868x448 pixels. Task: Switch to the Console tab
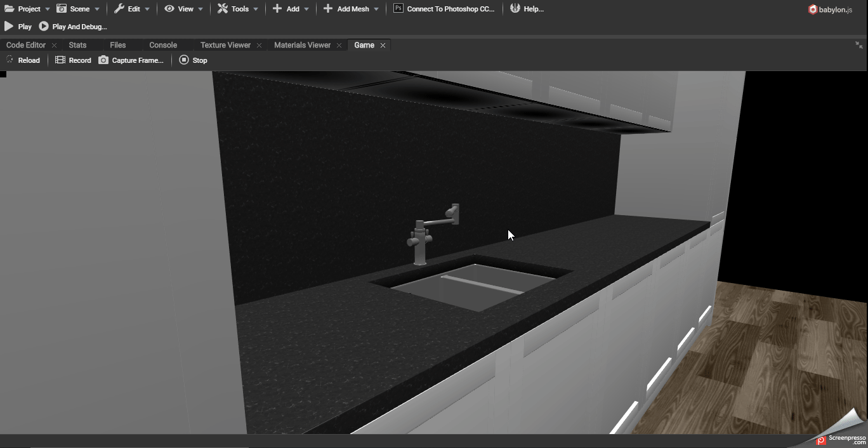[x=163, y=45]
